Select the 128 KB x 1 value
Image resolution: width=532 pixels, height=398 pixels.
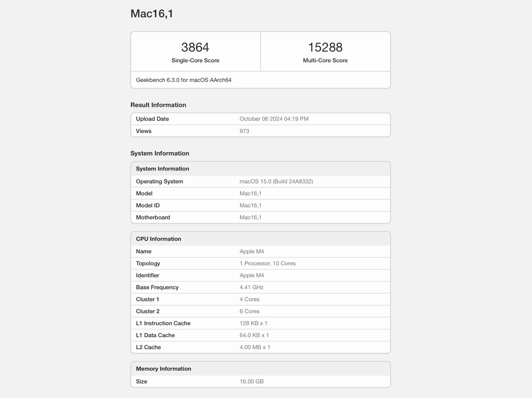tap(253, 323)
